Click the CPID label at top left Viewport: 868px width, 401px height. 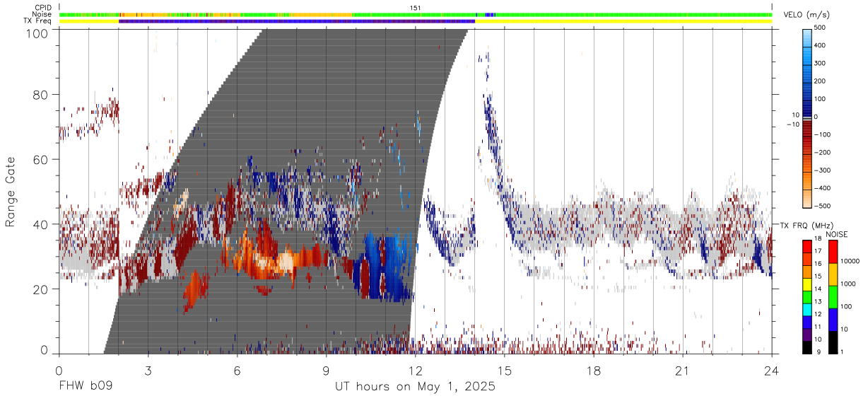click(42, 8)
